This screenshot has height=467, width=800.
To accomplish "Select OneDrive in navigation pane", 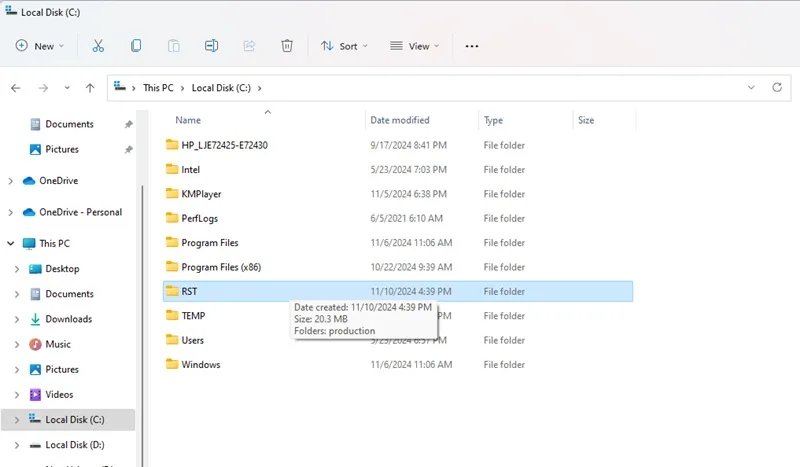I will (x=58, y=181).
